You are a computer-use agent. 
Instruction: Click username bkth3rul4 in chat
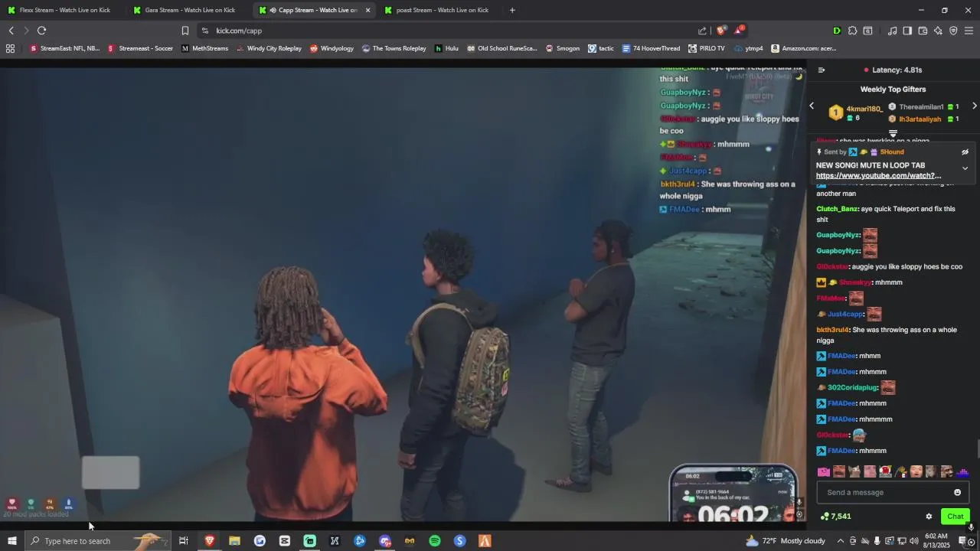point(833,331)
